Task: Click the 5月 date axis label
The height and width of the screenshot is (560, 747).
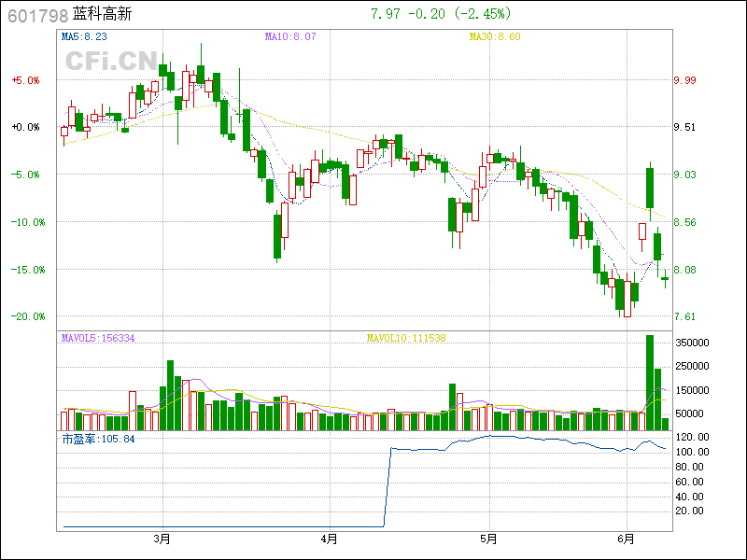Action: point(488,539)
